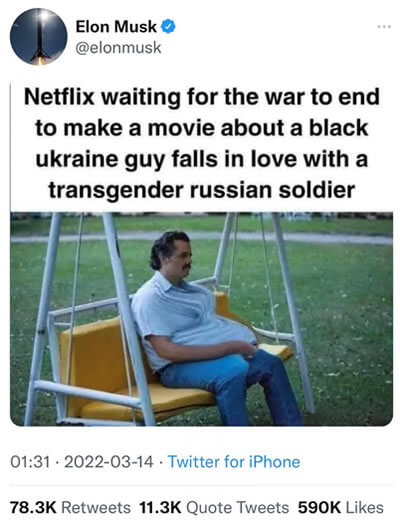The height and width of the screenshot is (521, 400).
Task: Click the Elon Musk display name
Action: coord(116,27)
